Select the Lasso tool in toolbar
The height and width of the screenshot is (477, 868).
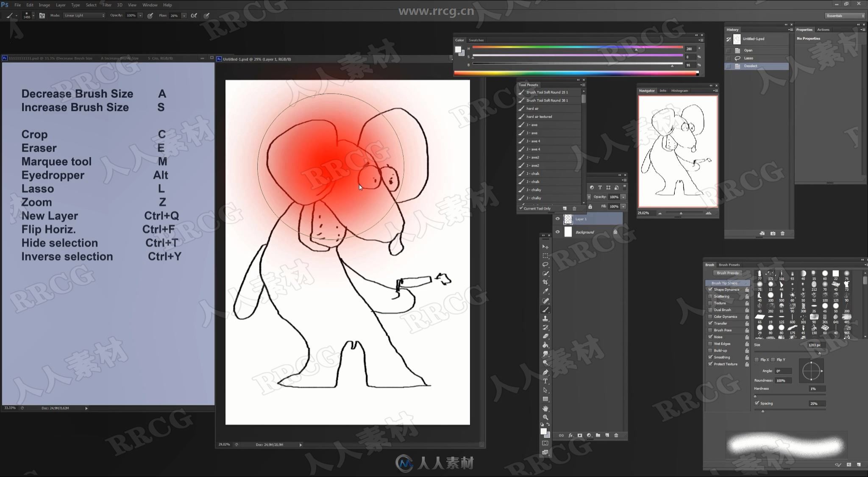pyautogui.click(x=546, y=265)
